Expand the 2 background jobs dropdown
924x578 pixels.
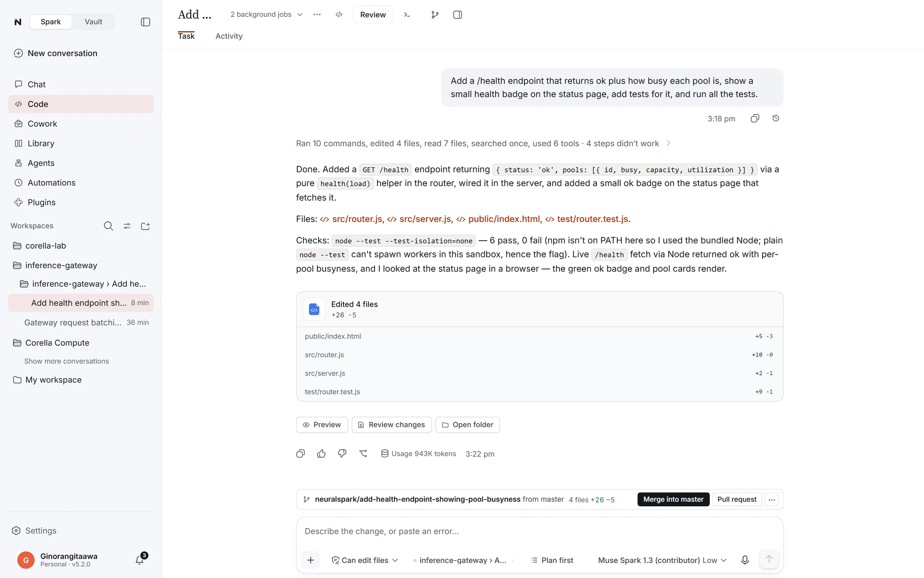coord(266,15)
